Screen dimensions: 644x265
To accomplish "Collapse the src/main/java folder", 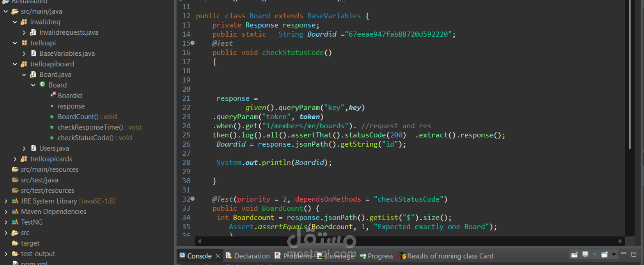I will point(5,11).
